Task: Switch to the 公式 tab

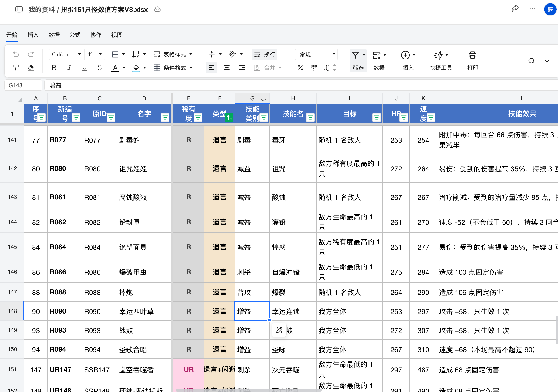Action: [x=75, y=35]
